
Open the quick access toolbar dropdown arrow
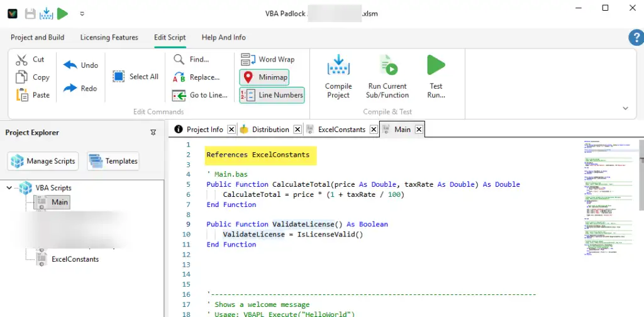[82, 14]
